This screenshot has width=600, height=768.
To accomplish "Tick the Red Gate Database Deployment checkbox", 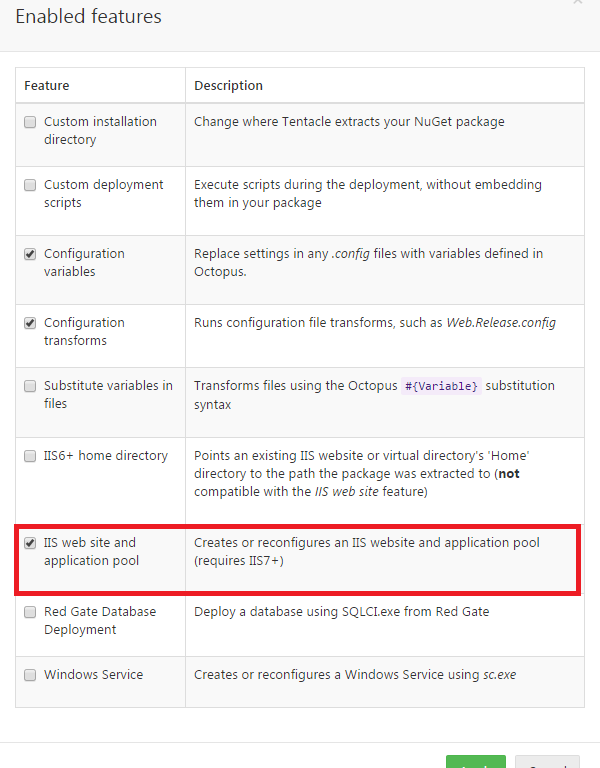I will pyautogui.click(x=30, y=612).
